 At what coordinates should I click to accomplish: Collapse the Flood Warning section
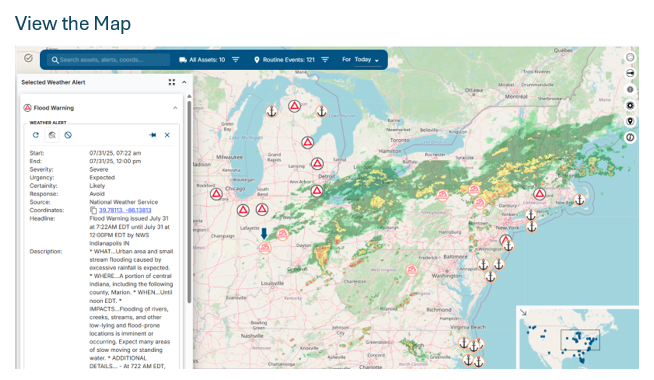point(175,108)
